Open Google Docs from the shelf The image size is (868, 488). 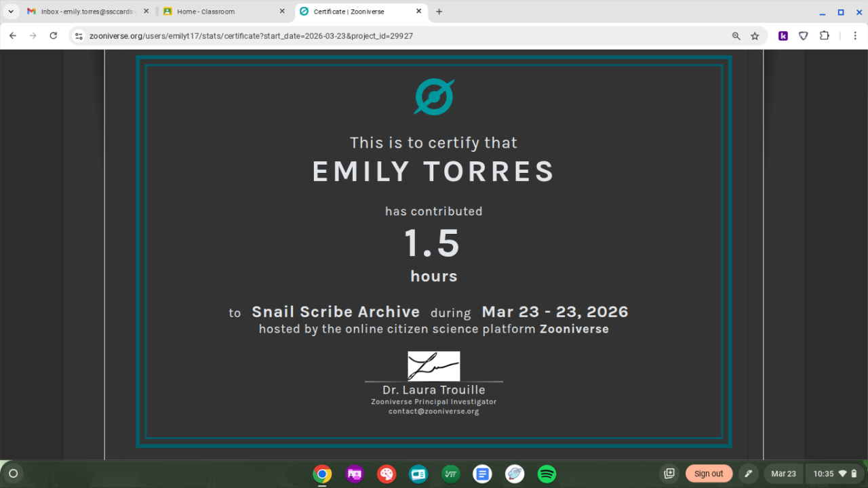482,474
